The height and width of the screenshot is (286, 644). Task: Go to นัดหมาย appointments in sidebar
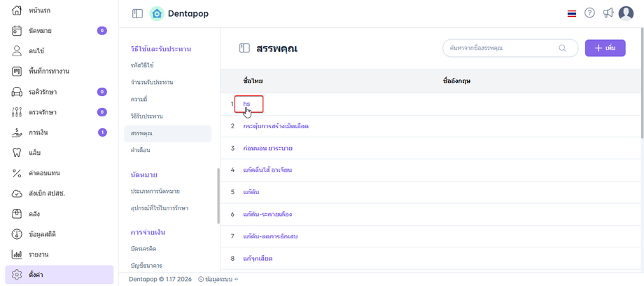click(40, 31)
